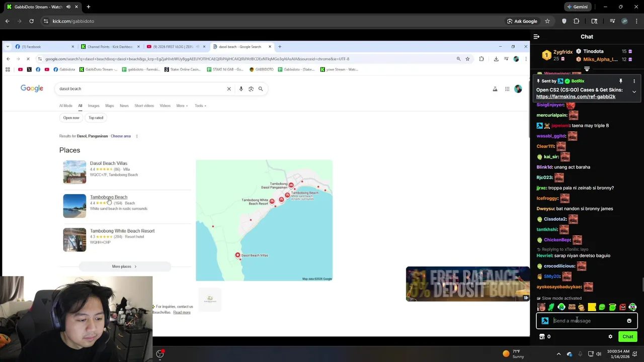
Task: Toggle the Top rated filter chip
Action: (x=96, y=118)
